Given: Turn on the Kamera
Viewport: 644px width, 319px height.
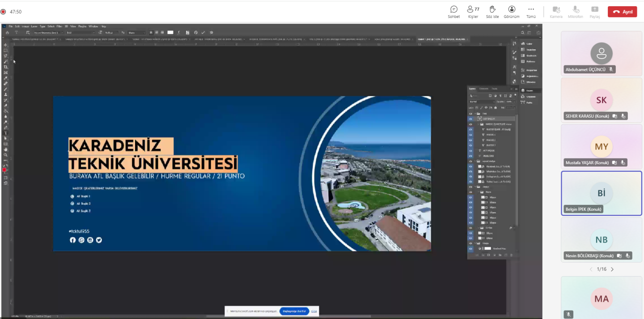Looking at the screenshot, I should (x=556, y=12).
